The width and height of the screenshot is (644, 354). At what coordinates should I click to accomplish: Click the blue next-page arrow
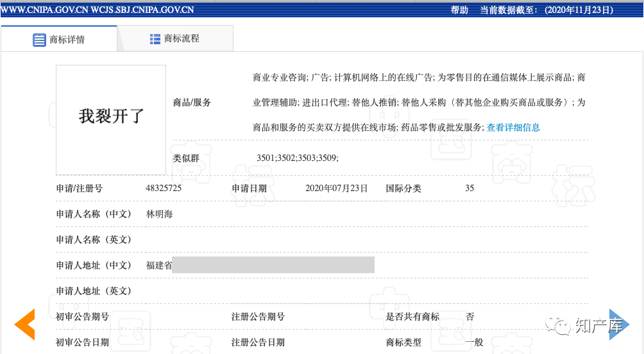pyautogui.click(x=619, y=324)
